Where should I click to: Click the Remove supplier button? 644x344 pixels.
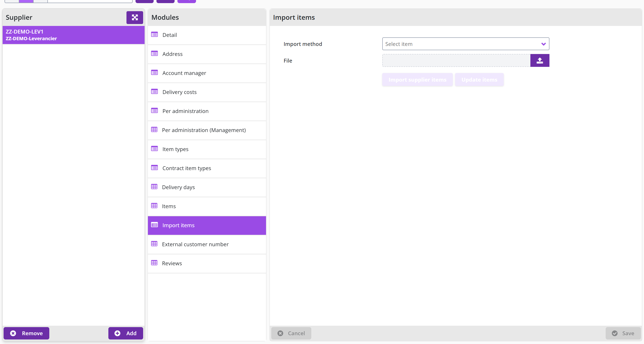coord(26,333)
